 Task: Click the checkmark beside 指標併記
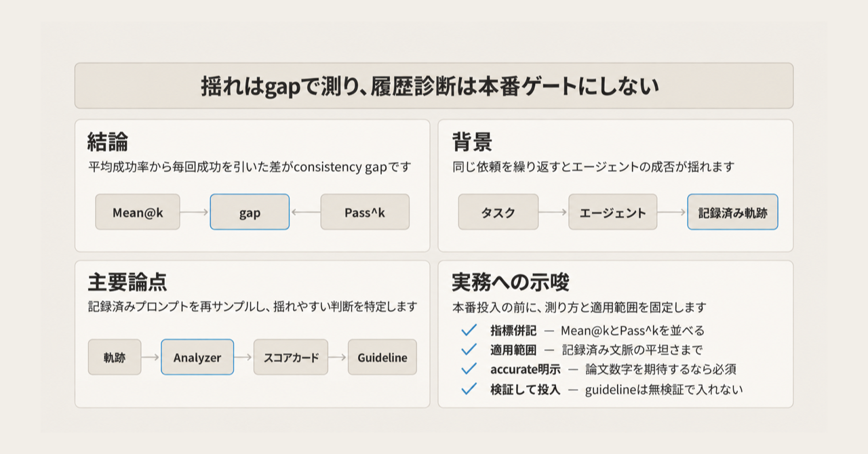(469, 330)
